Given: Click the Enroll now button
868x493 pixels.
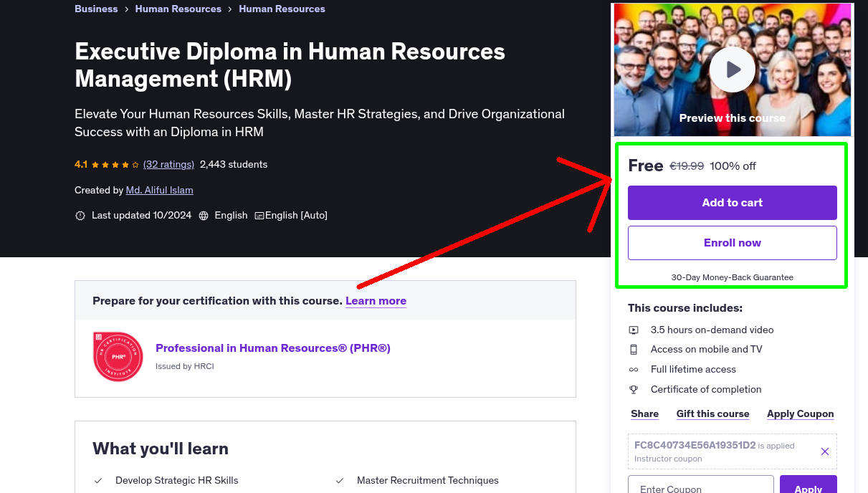Looking at the screenshot, I should [732, 243].
